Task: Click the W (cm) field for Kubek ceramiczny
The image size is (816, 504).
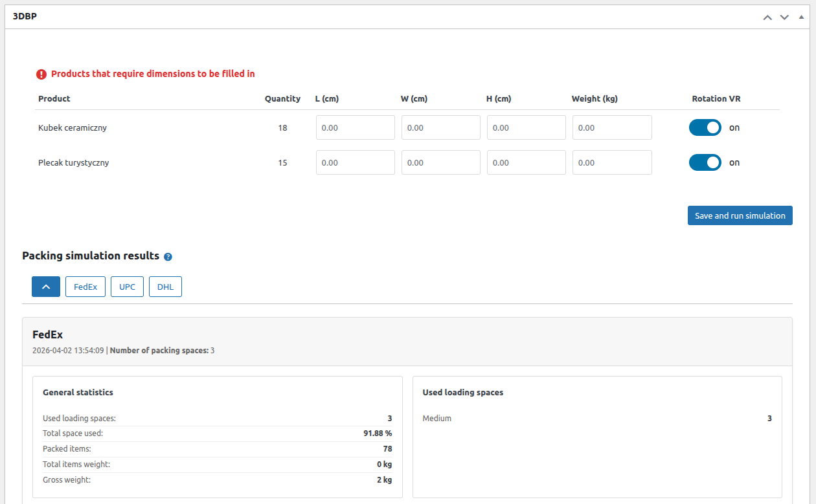Action: tap(440, 127)
